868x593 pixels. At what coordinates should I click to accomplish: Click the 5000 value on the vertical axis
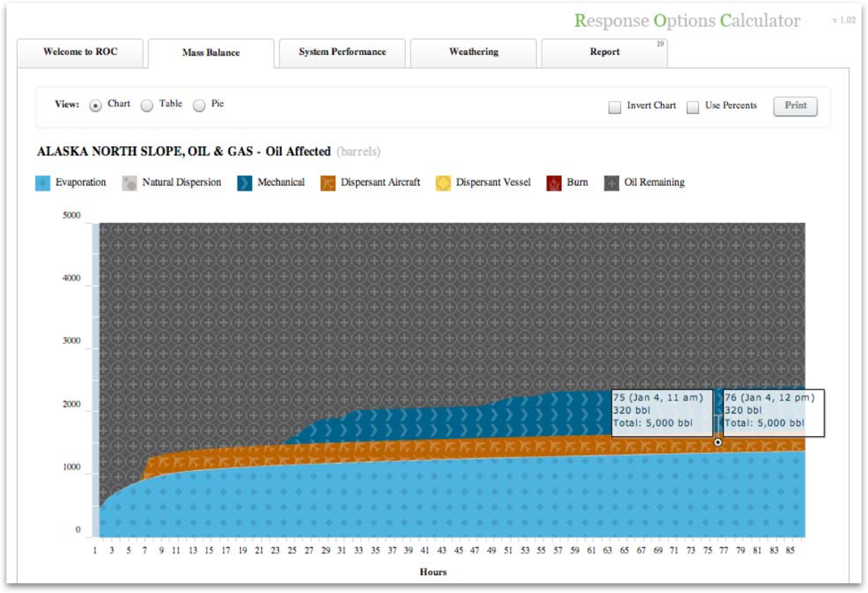[71, 215]
